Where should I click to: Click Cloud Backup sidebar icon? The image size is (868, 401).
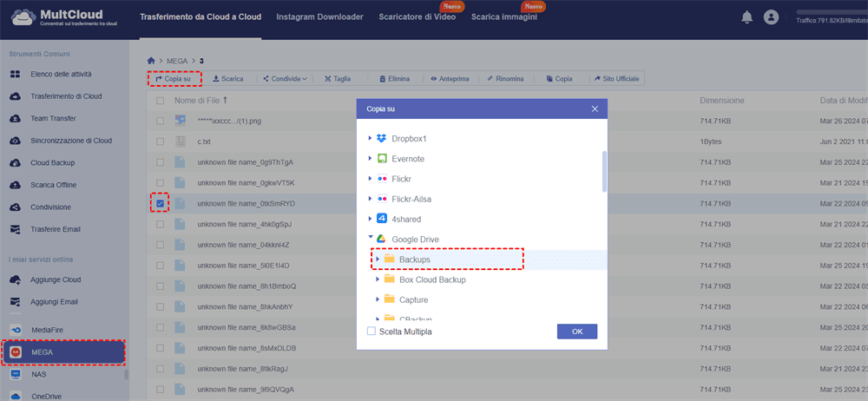pyautogui.click(x=16, y=163)
